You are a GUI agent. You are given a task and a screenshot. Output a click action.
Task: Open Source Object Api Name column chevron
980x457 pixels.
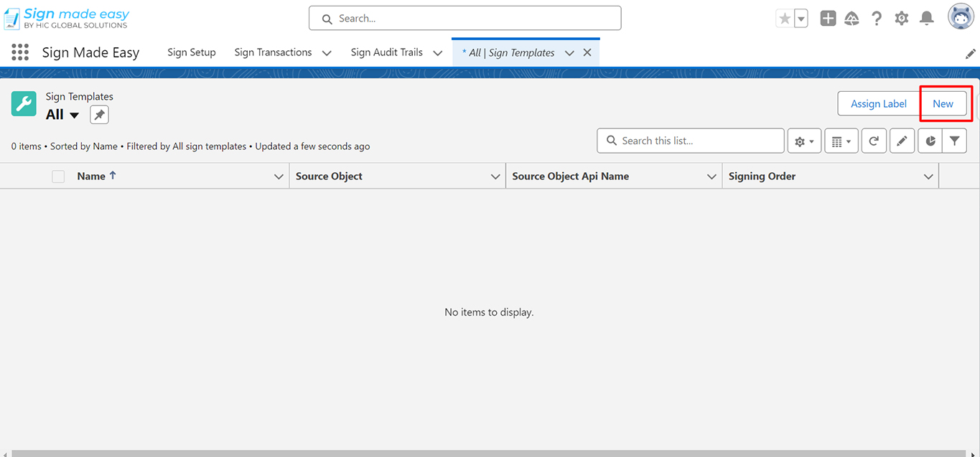711,176
